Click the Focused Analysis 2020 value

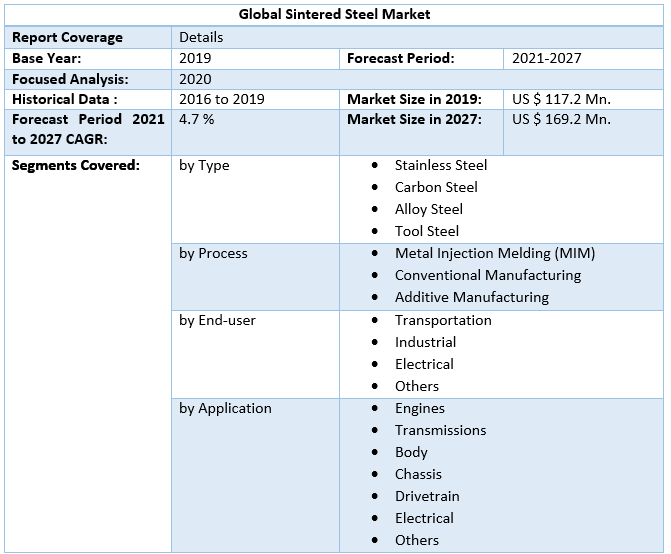[195, 79]
